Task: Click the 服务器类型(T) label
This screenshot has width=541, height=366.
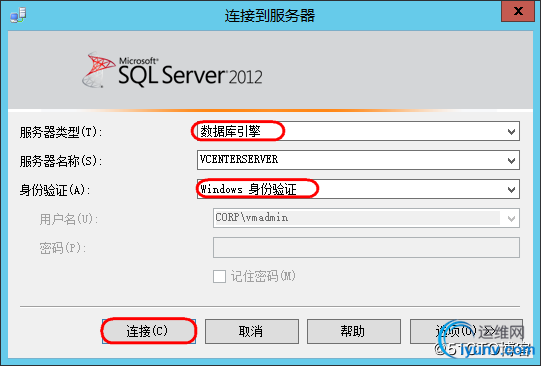Action: pos(61,132)
